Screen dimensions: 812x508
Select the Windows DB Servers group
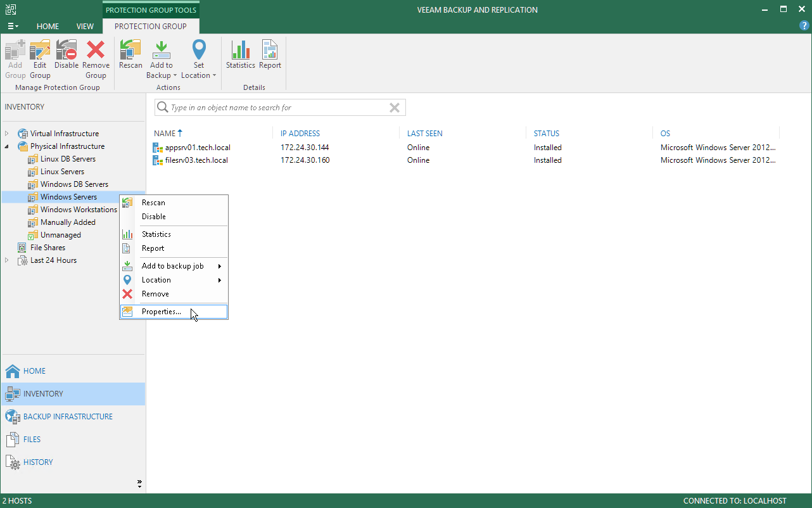[75, 184]
